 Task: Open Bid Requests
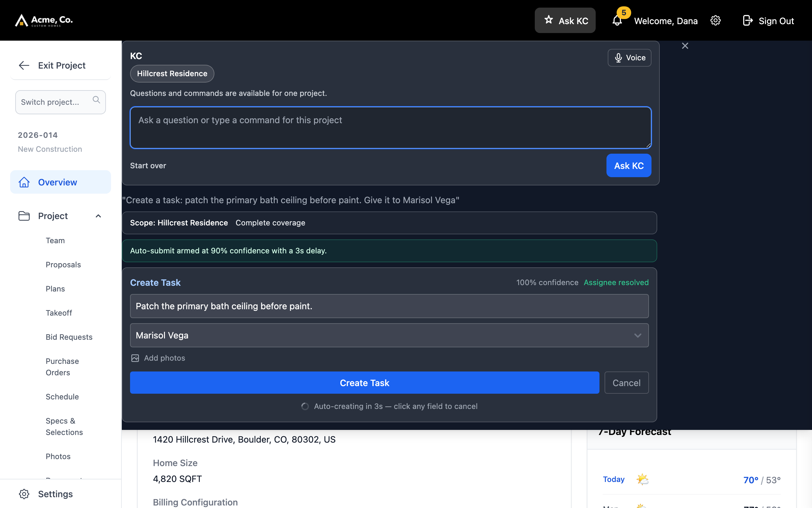[69, 337]
